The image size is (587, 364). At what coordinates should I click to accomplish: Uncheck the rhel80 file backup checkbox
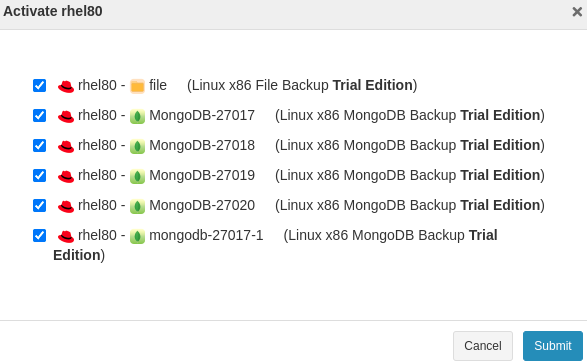coord(39,85)
